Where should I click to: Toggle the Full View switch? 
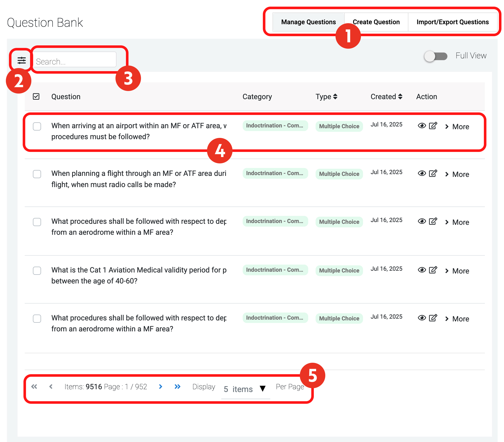click(x=435, y=56)
